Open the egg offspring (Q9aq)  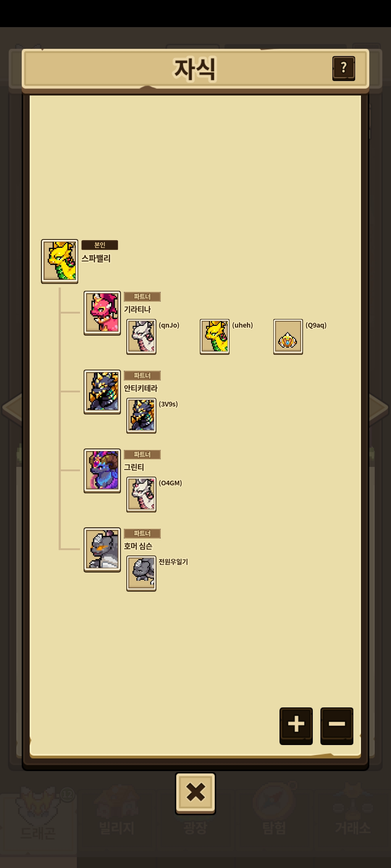tap(288, 337)
